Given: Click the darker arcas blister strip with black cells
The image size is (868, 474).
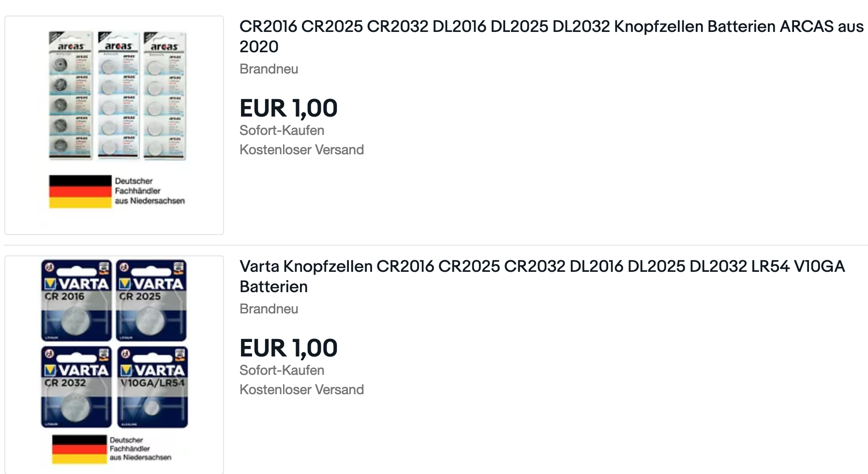Looking at the screenshot, I should point(71,95).
